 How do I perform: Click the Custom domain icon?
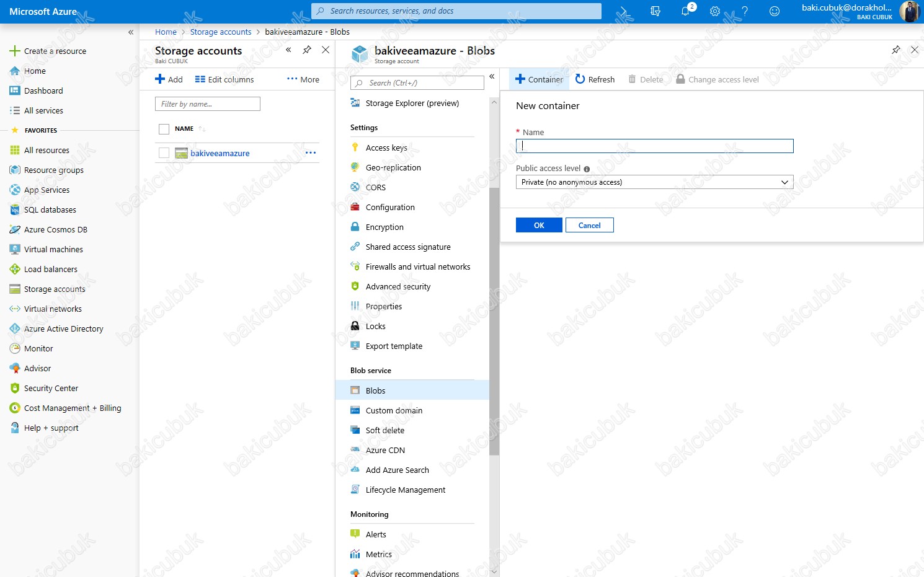click(355, 410)
